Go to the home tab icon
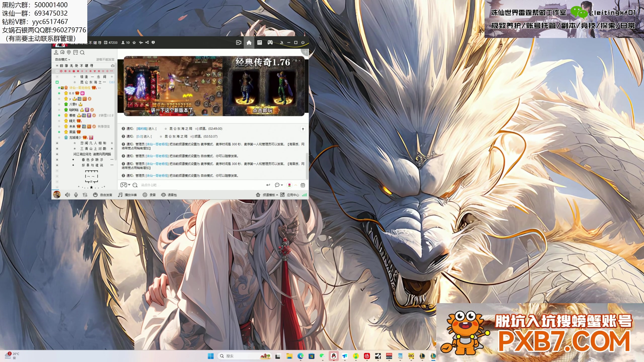 click(249, 42)
